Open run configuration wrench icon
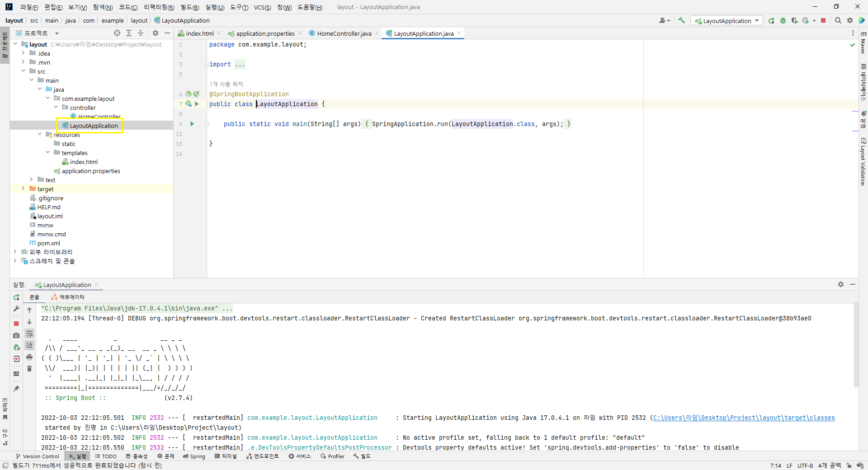 click(x=16, y=309)
